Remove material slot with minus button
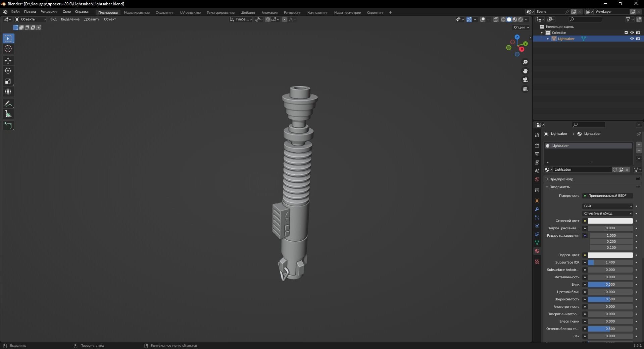644x349 pixels. click(x=639, y=151)
